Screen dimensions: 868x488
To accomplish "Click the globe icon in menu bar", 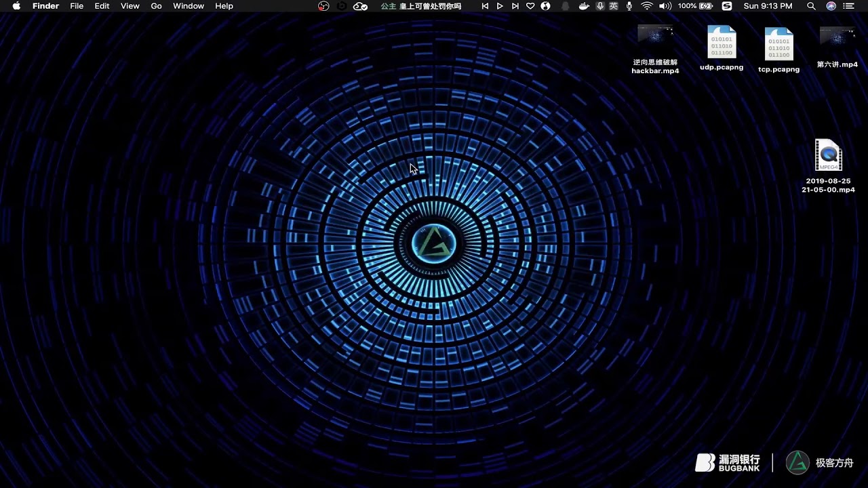I will coord(545,6).
